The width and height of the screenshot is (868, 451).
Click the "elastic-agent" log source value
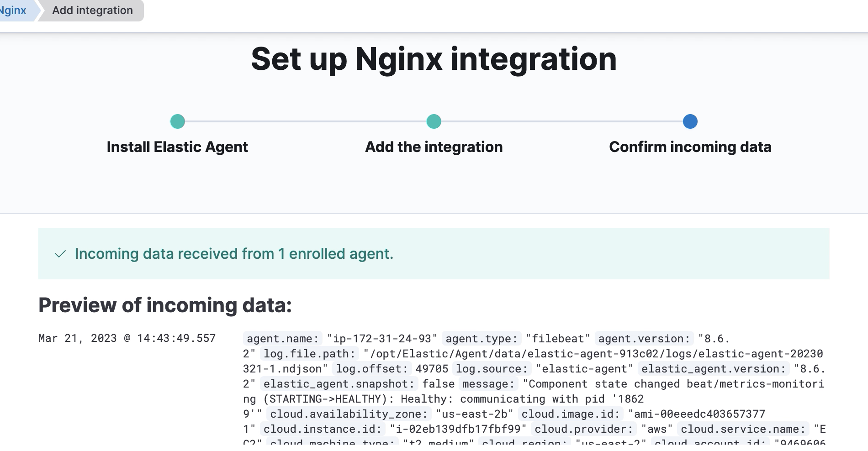coord(585,369)
